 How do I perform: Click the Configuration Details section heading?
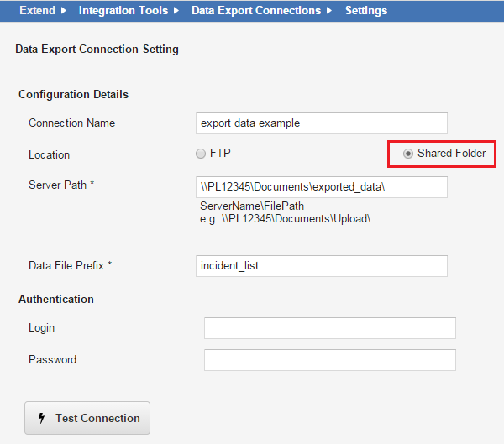coord(73,94)
